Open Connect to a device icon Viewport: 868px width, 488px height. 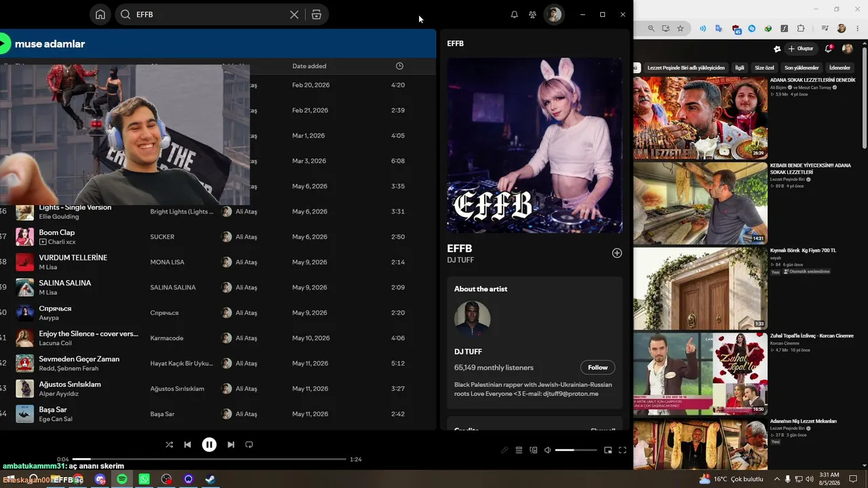coord(533,450)
